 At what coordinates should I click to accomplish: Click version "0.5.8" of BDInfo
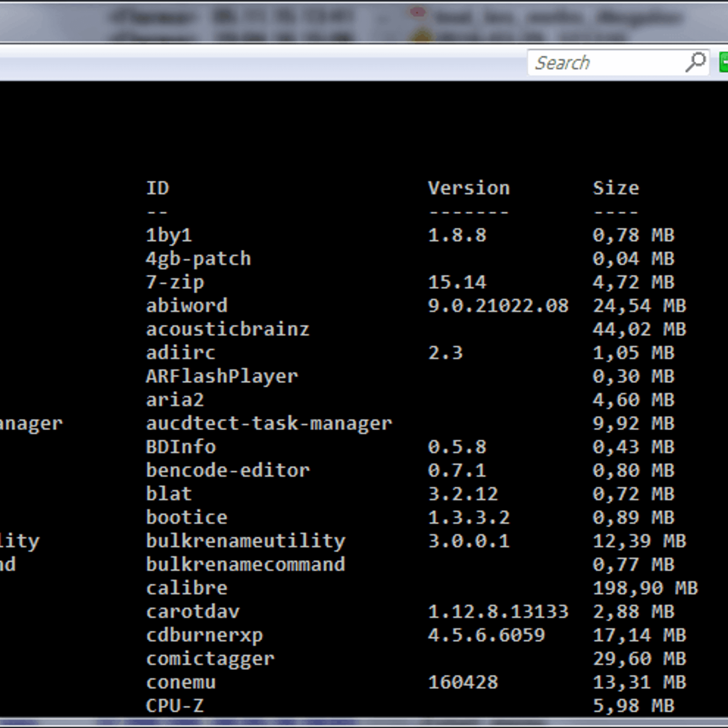[x=457, y=447]
